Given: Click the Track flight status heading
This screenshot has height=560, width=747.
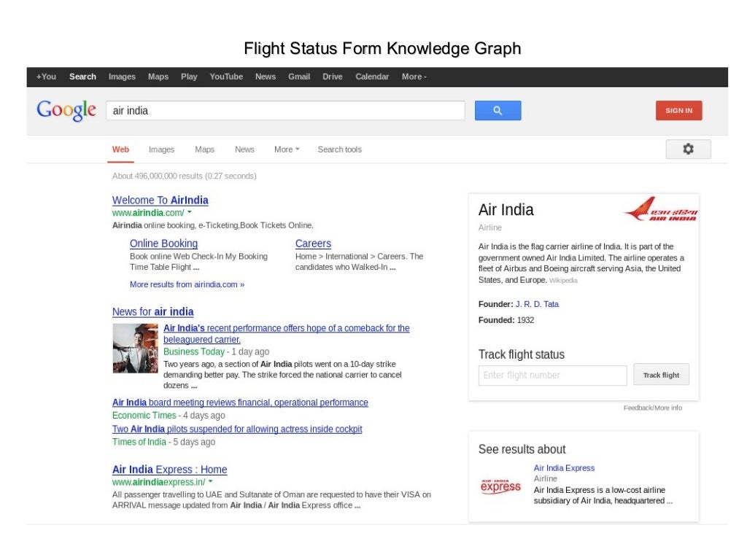Looking at the screenshot, I should coord(521,354).
